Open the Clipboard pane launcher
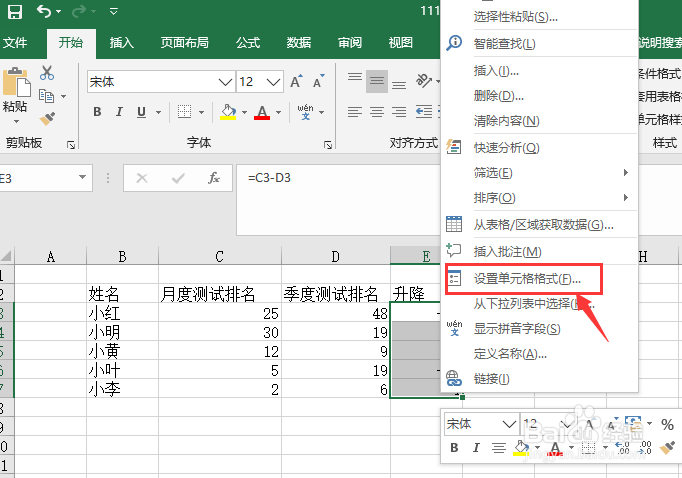This screenshot has width=682, height=478. (x=71, y=145)
